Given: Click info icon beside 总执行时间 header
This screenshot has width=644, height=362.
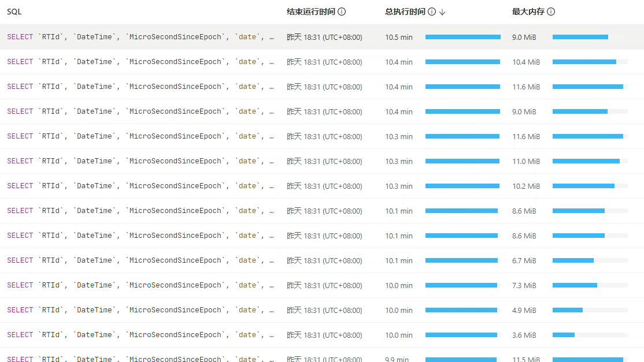Looking at the screenshot, I should (x=432, y=12).
